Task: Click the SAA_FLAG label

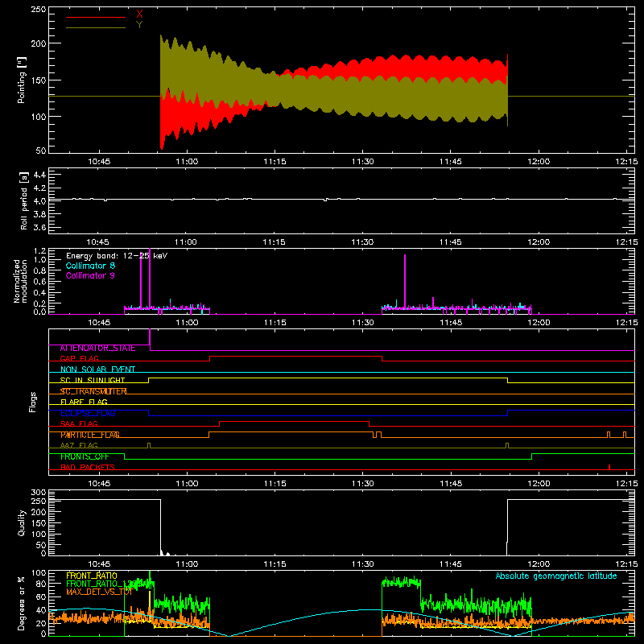Action: pos(79,424)
